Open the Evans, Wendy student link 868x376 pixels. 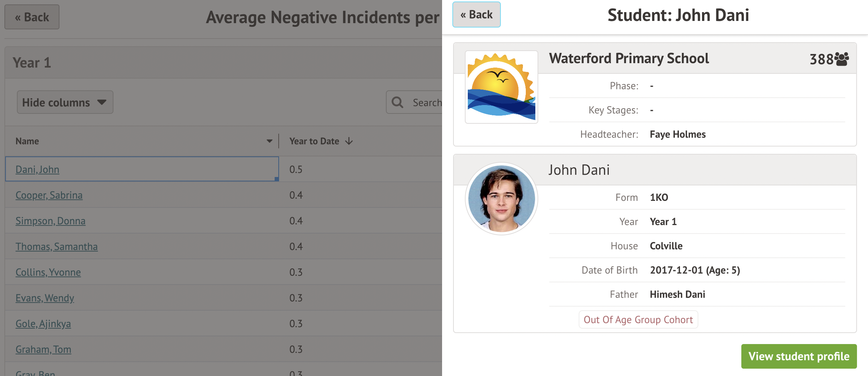[45, 298]
